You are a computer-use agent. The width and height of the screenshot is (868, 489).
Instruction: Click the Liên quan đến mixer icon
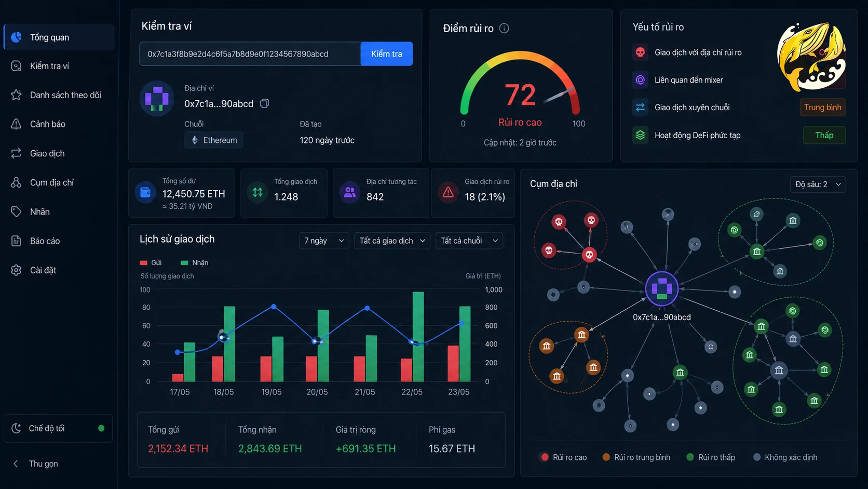(x=640, y=80)
